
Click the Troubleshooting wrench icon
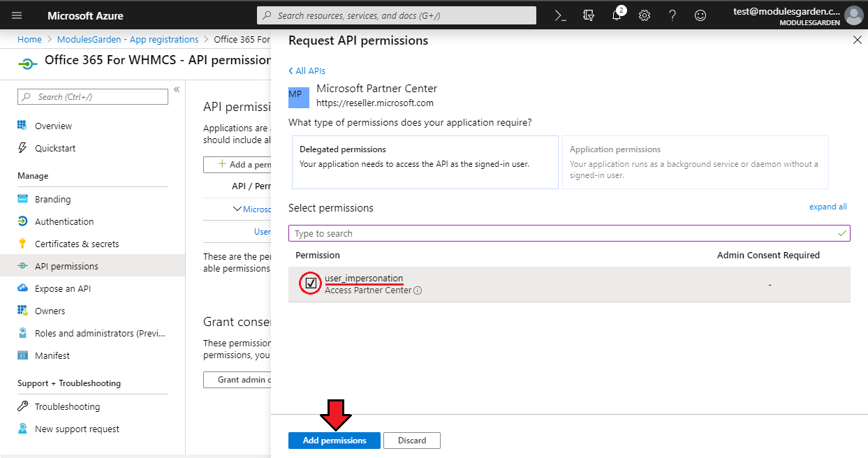pyautogui.click(x=22, y=406)
